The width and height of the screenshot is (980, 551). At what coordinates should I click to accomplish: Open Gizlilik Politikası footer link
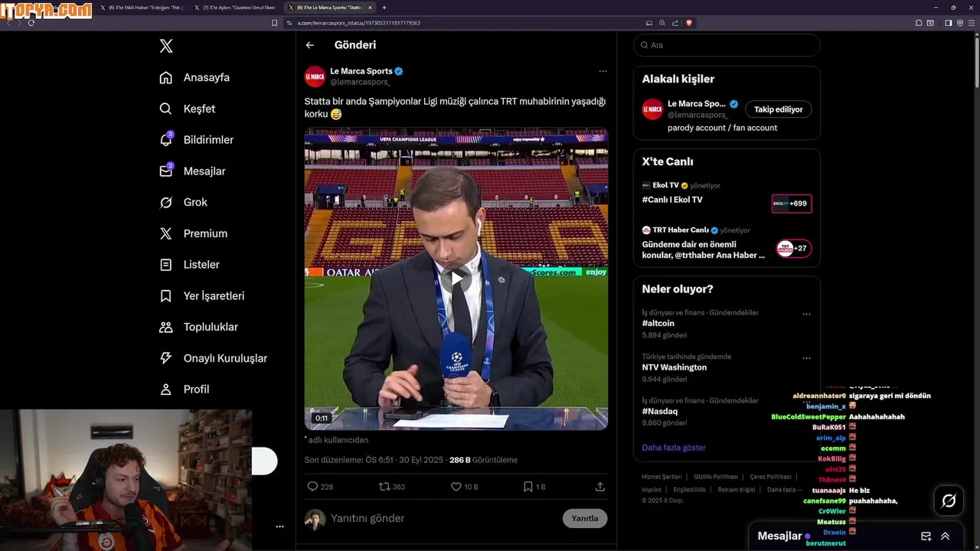[x=716, y=477]
